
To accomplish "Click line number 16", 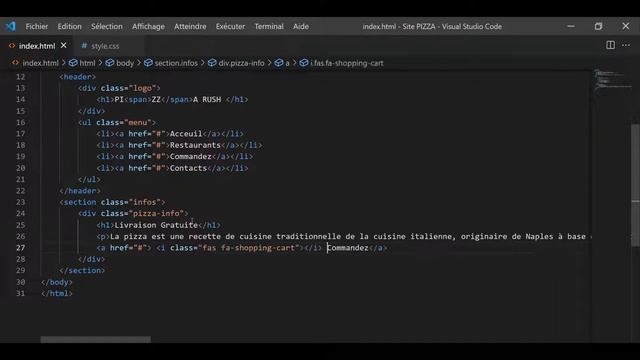I will 20,122.
